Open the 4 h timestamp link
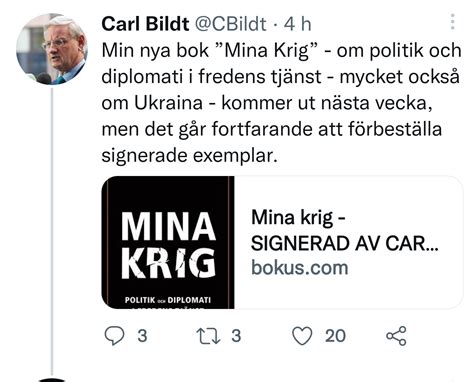The height and width of the screenshot is (382, 474). (x=298, y=24)
